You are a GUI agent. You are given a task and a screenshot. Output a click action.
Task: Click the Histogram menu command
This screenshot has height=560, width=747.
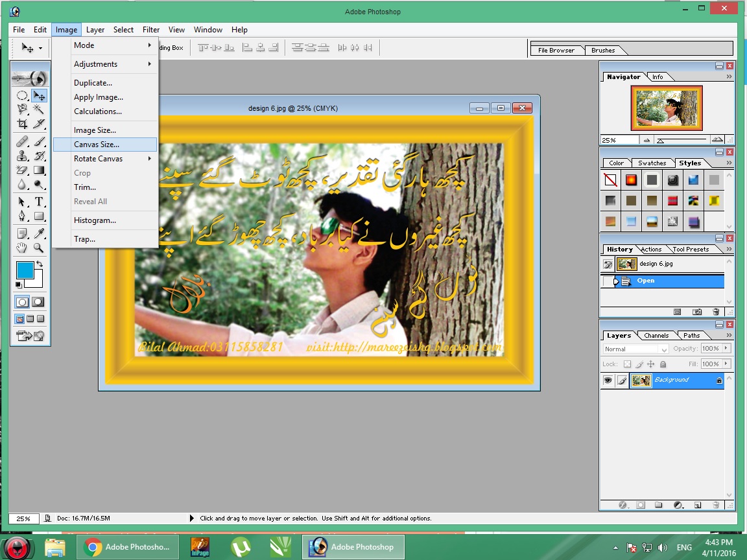click(x=105, y=220)
